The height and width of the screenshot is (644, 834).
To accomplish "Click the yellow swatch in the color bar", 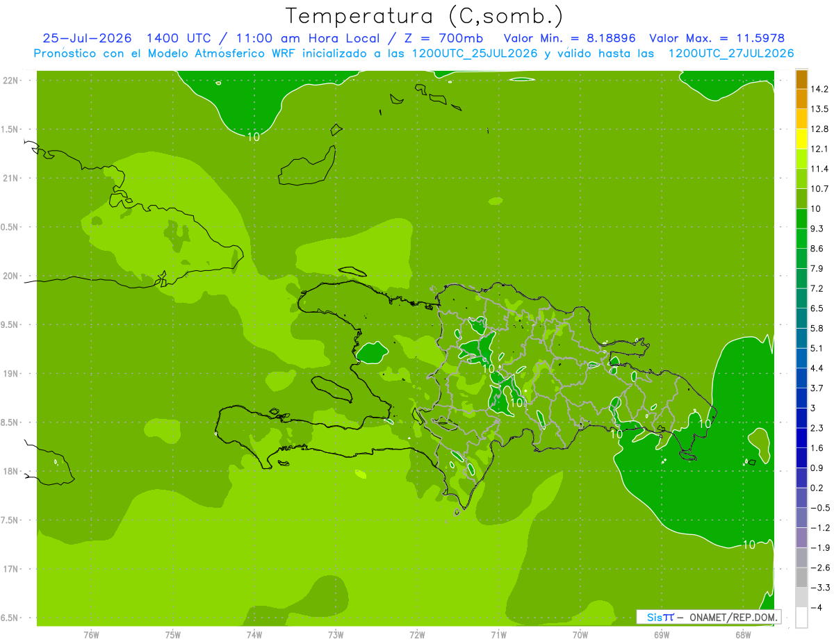I will point(801,140).
